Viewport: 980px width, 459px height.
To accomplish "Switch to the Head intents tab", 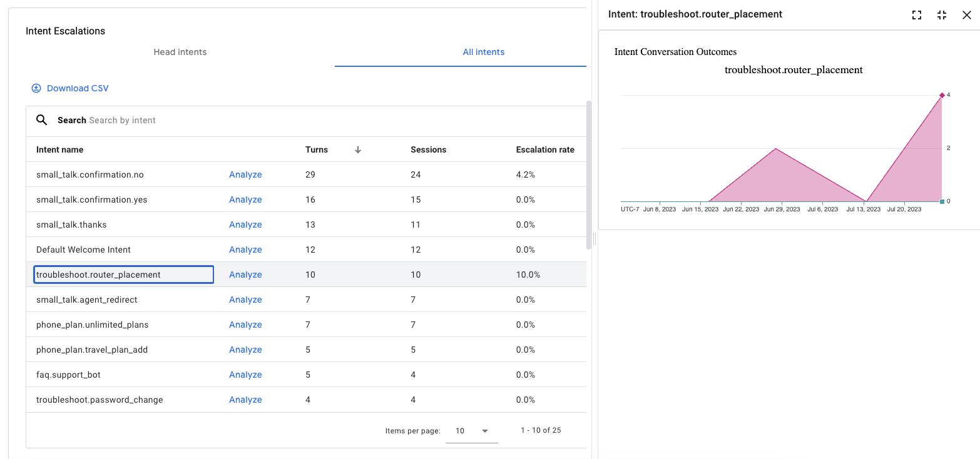I will click(180, 52).
